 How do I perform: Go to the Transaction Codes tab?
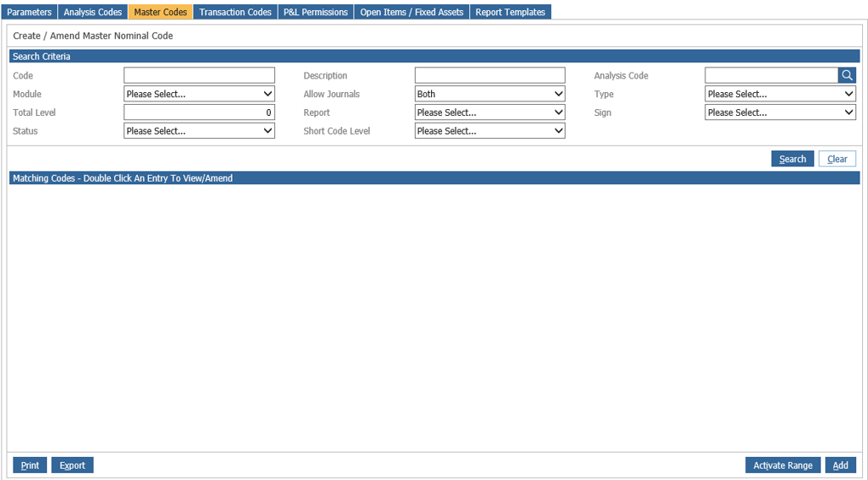pos(235,12)
